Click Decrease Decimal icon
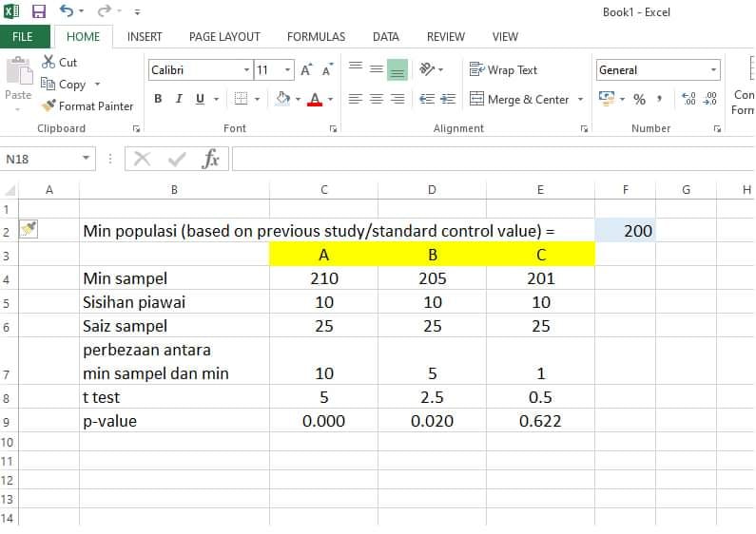 tap(710, 99)
